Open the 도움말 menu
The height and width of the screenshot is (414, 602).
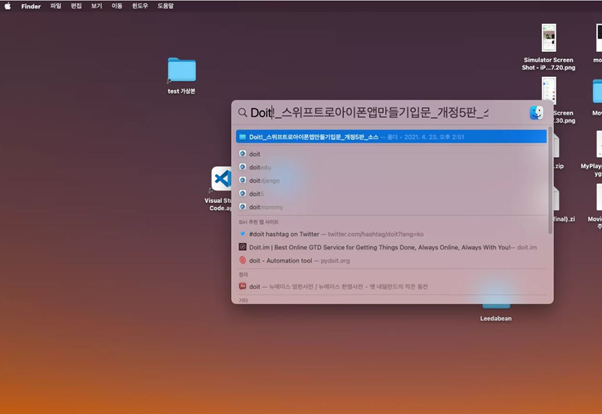(165, 6)
